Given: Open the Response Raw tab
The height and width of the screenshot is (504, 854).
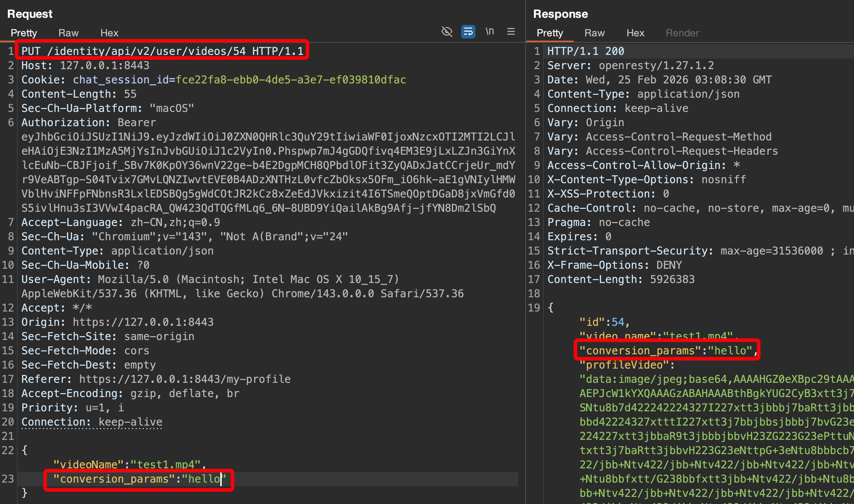Looking at the screenshot, I should click(x=594, y=33).
